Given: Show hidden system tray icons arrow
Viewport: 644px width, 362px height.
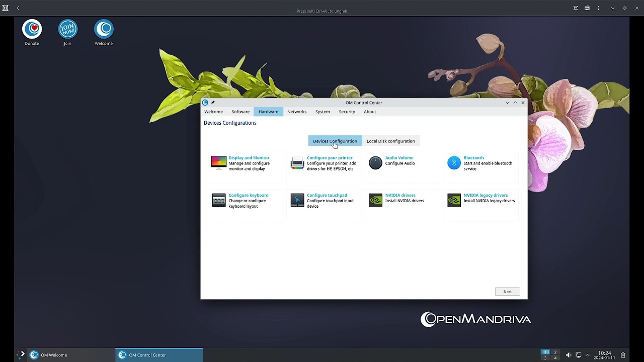Looking at the screenshot, I should pos(587,355).
